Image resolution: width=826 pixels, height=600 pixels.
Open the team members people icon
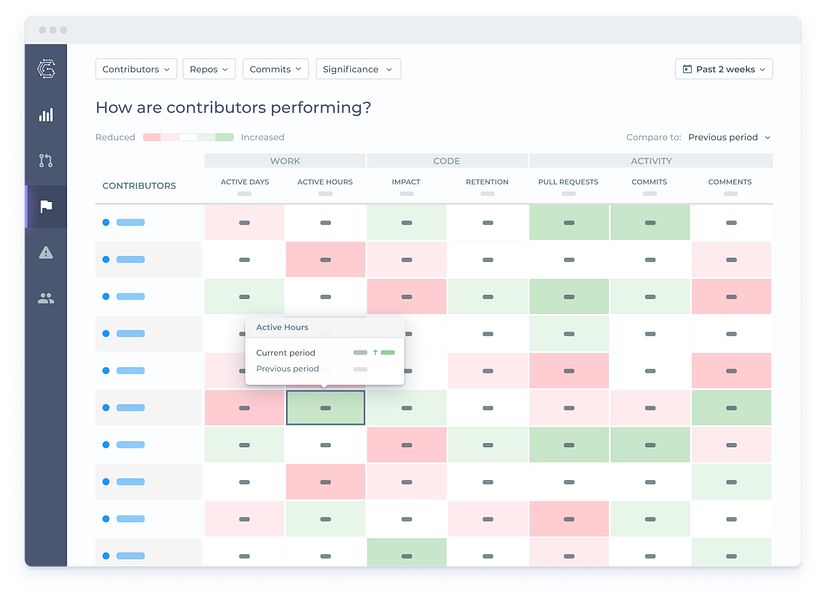pyautogui.click(x=46, y=299)
